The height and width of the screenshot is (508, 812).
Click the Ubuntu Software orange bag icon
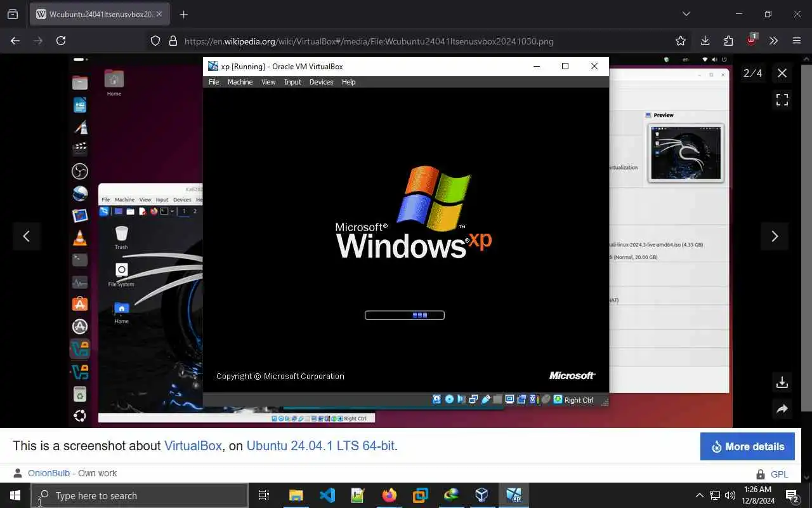coord(80,304)
